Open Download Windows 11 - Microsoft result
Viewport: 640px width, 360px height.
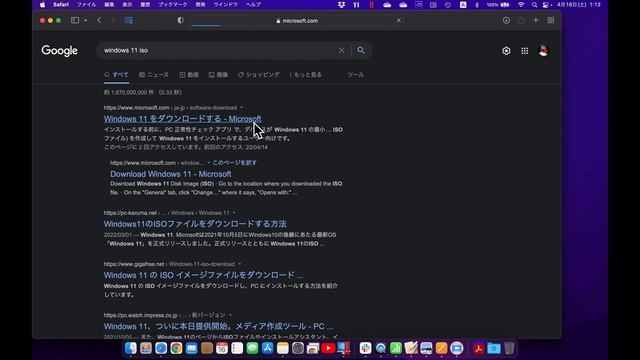[171, 174]
